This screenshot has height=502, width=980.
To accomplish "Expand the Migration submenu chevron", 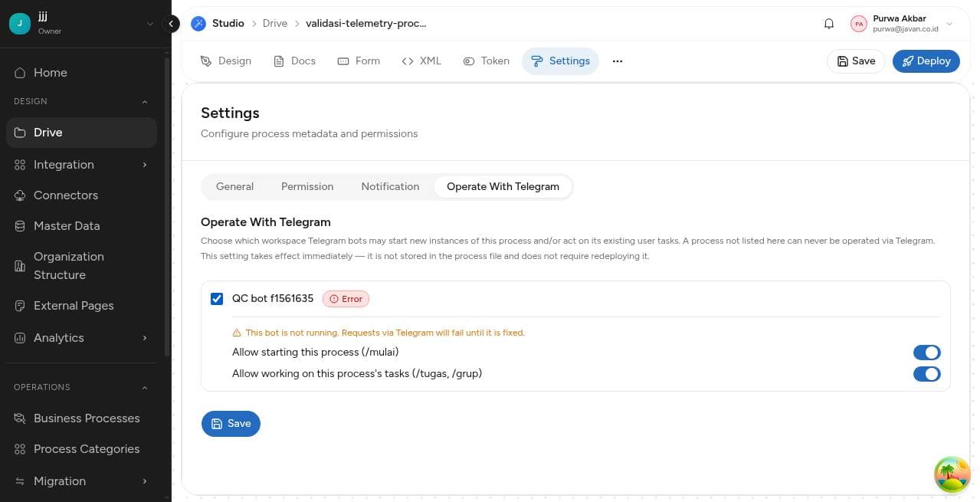I will tap(145, 481).
